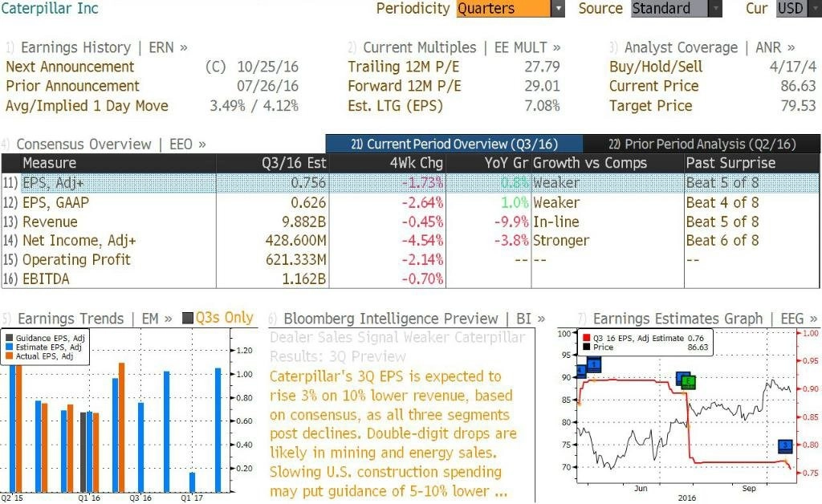Expand the Source Standard dropdown arrow
The height and width of the screenshot is (504, 822).
(715, 8)
